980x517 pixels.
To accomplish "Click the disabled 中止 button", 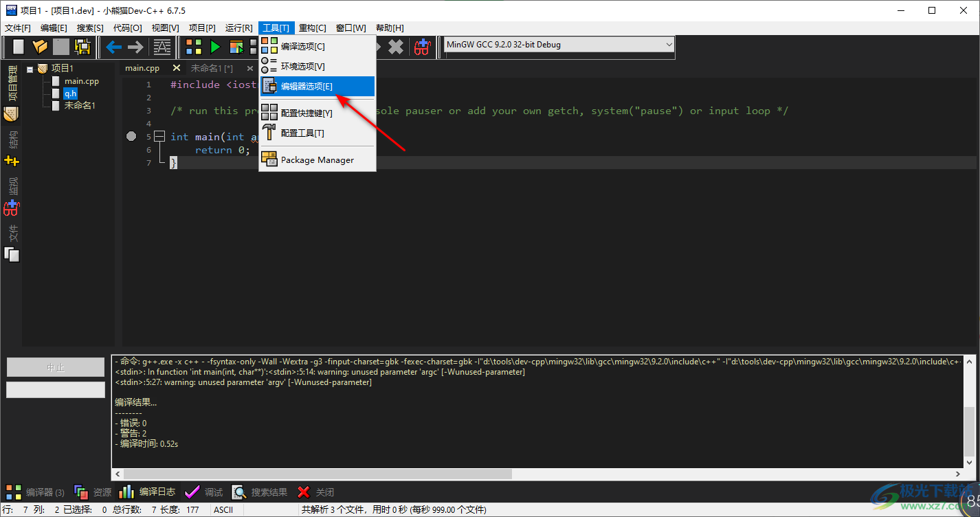I will 56,367.
